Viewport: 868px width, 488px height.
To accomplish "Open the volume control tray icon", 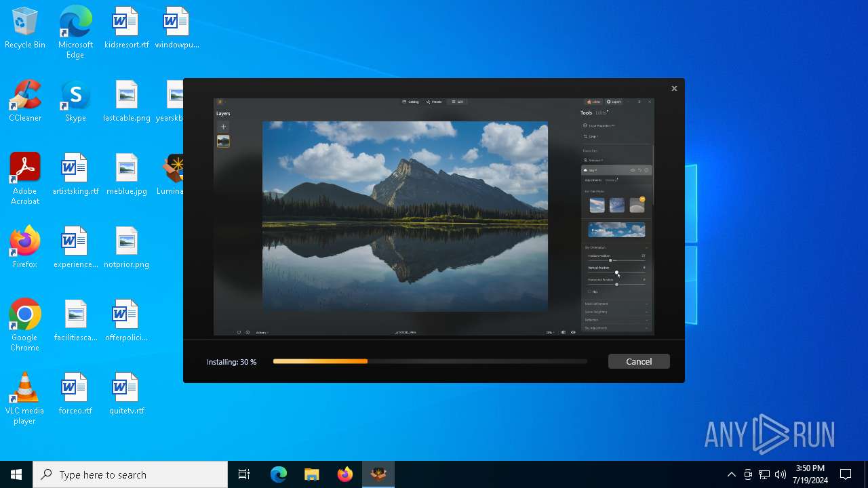I will tap(781, 474).
